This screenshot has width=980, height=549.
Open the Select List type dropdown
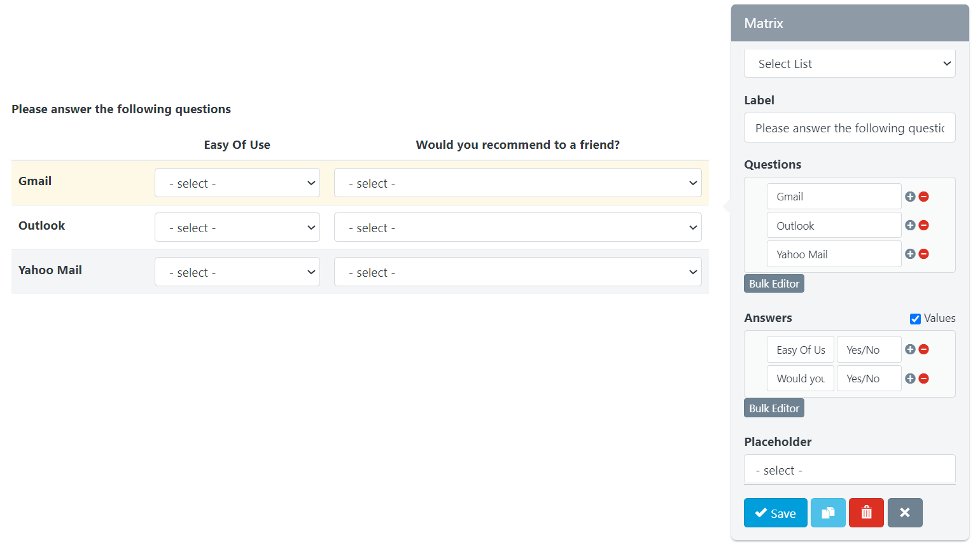coord(850,64)
